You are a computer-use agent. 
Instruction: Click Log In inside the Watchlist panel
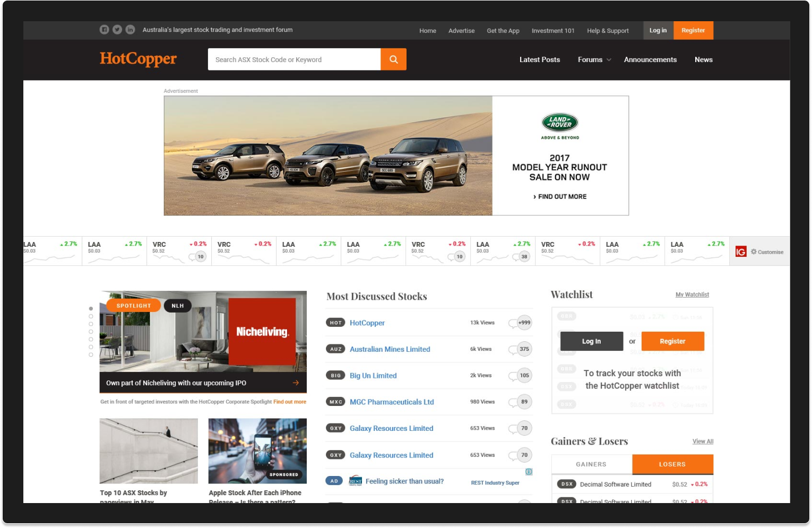tap(592, 341)
